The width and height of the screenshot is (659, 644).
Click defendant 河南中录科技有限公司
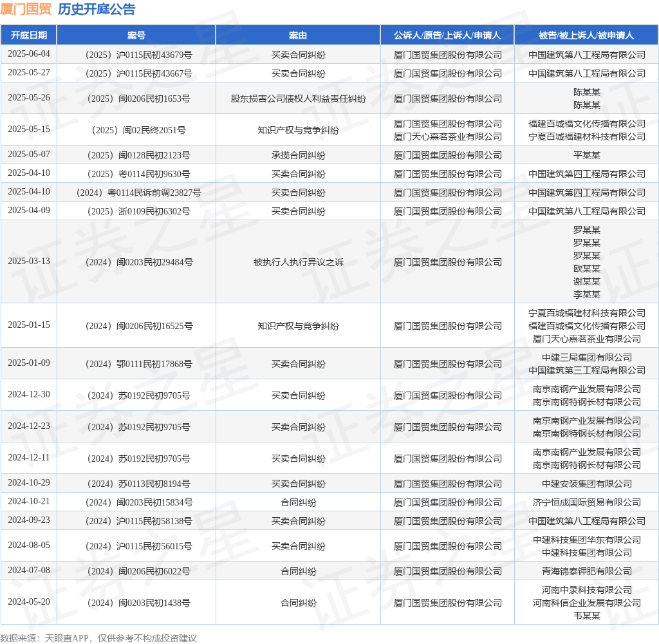(587, 590)
